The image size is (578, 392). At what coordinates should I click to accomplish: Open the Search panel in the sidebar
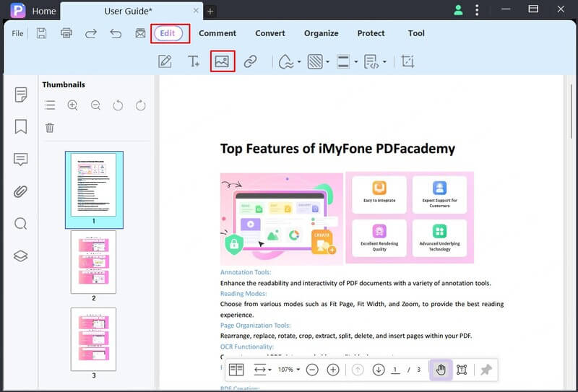tap(21, 224)
